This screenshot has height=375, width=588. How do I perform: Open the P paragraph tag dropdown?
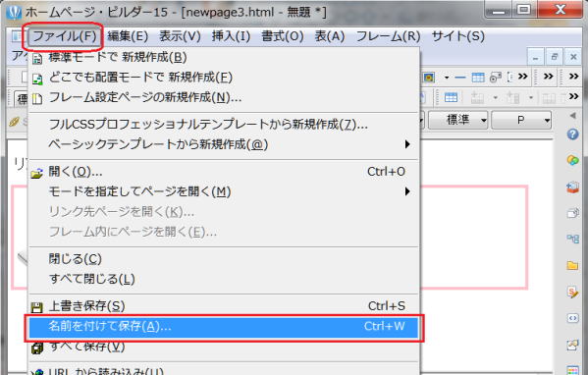click(521, 120)
